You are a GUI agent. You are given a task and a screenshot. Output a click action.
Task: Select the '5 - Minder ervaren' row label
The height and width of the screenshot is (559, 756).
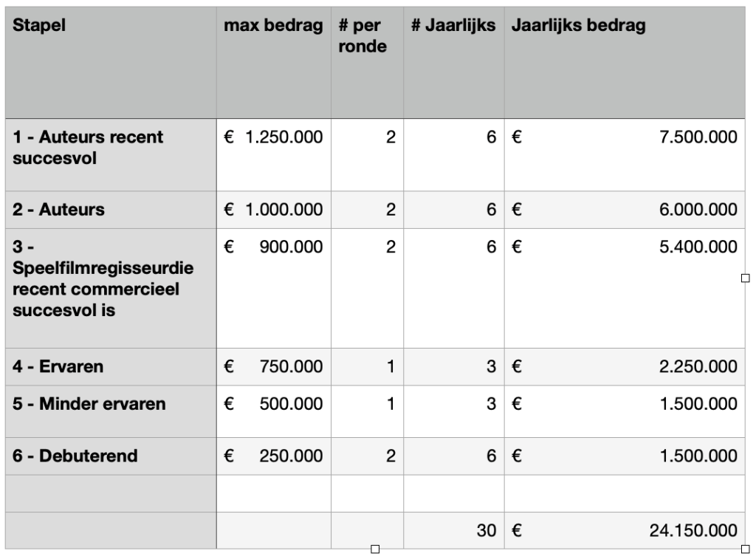(111, 404)
